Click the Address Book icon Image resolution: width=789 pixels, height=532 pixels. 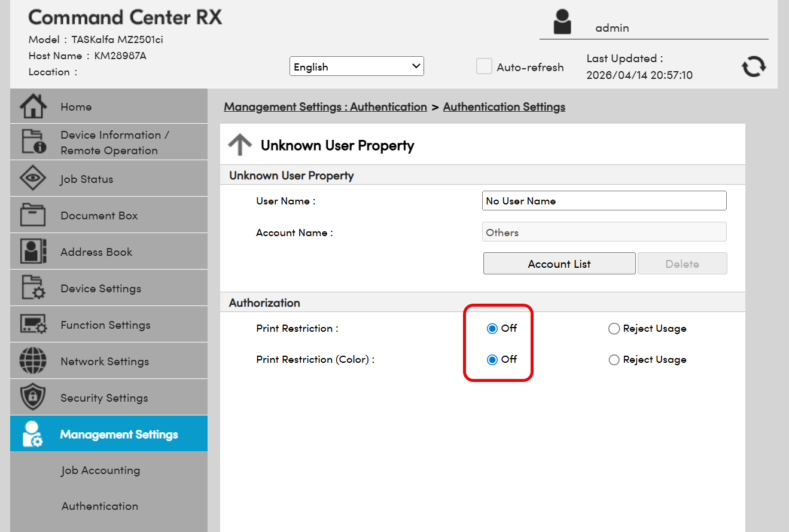(x=33, y=252)
